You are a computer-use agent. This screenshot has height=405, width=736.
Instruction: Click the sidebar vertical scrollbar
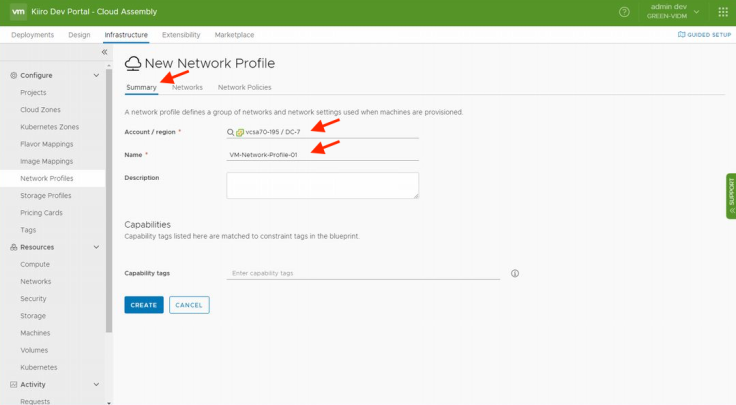(x=109, y=201)
